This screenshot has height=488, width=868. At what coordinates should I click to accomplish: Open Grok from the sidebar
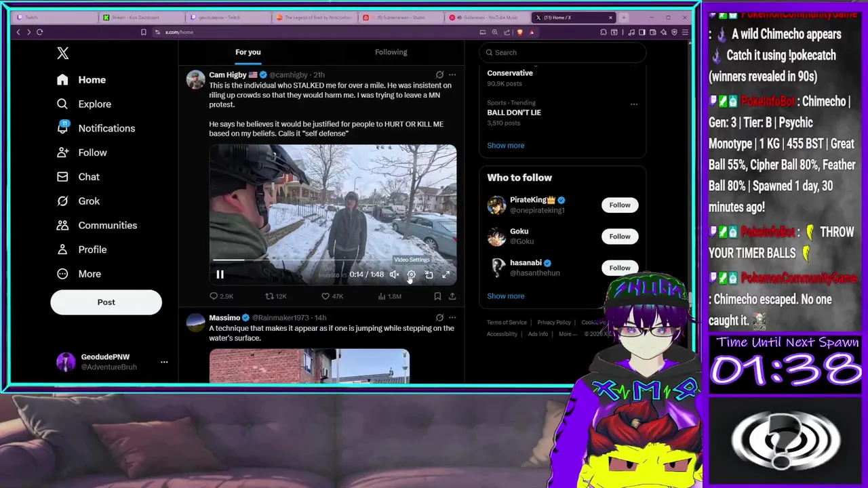[x=78, y=201]
